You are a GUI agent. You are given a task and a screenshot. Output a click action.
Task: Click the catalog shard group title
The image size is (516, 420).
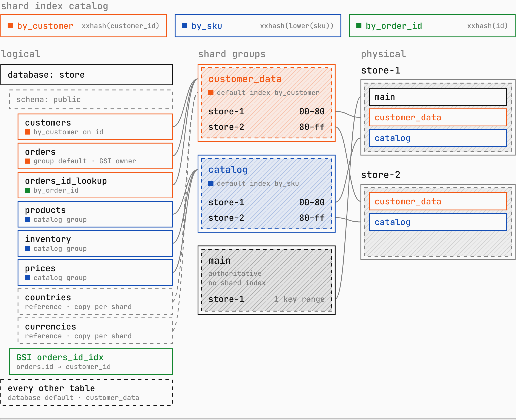pyautogui.click(x=228, y=170)
